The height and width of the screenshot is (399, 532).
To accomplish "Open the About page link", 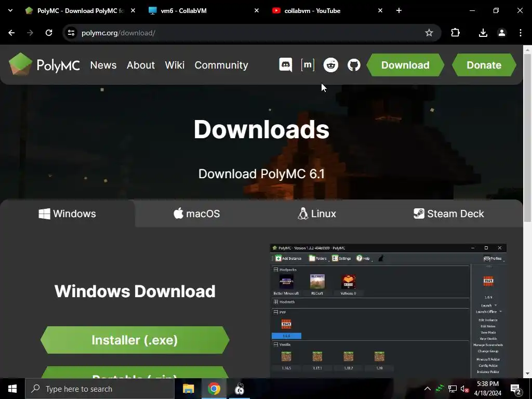I will [140, 65].
